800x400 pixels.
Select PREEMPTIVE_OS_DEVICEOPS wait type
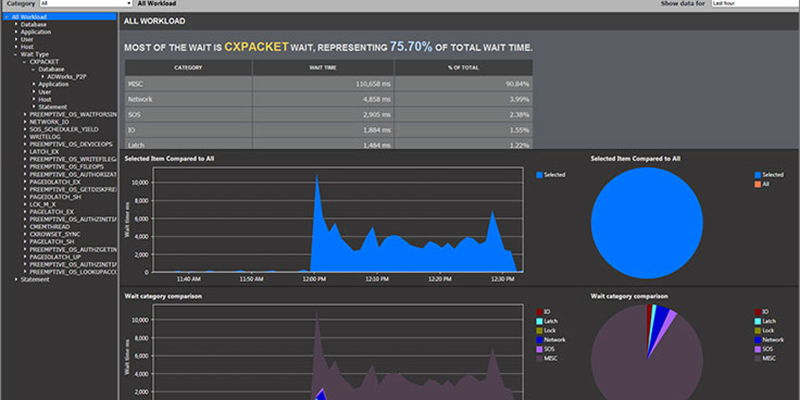[71, 144]
